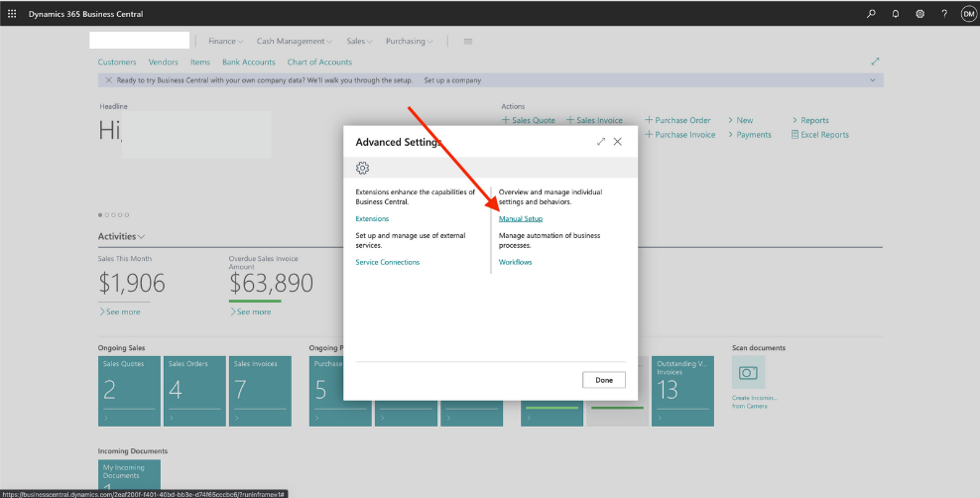Collapse the Activities section chevron
Image resolution: width=980 pixels, height=498 pixels.
tap(142, 237)
